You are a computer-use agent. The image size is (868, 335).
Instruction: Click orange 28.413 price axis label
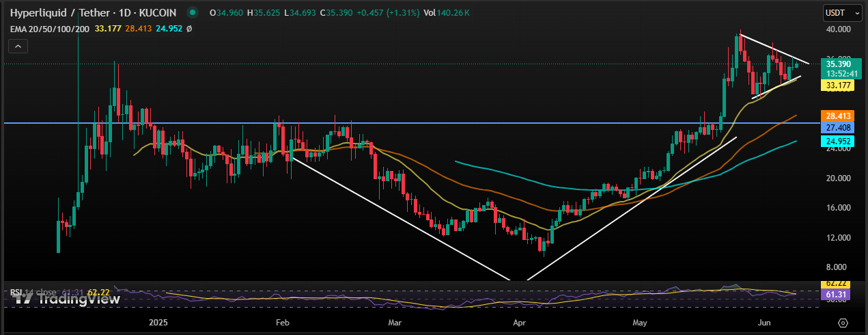[x=837, y=116]
